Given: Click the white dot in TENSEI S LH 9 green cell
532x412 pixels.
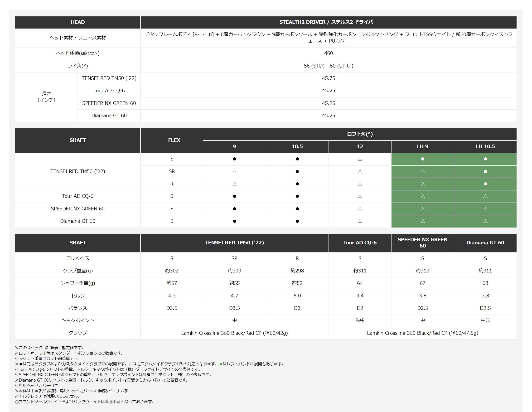Looking at the screenshot, I should click(x=423, y=159).
